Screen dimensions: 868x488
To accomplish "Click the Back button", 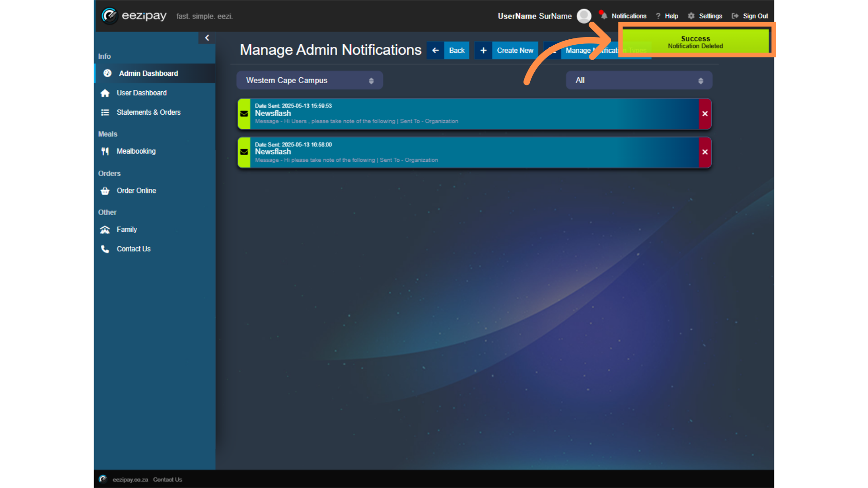I will point(457,50).
